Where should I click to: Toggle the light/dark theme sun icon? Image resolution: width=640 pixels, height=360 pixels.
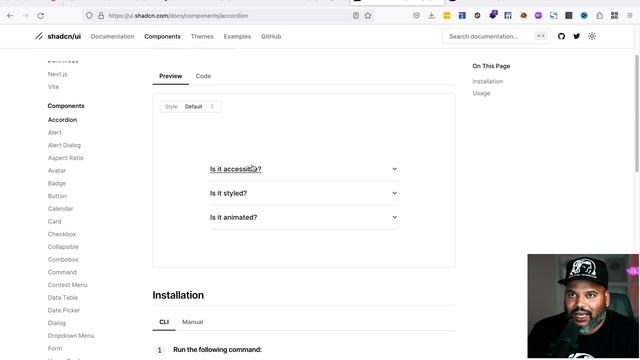click(592, 36)
